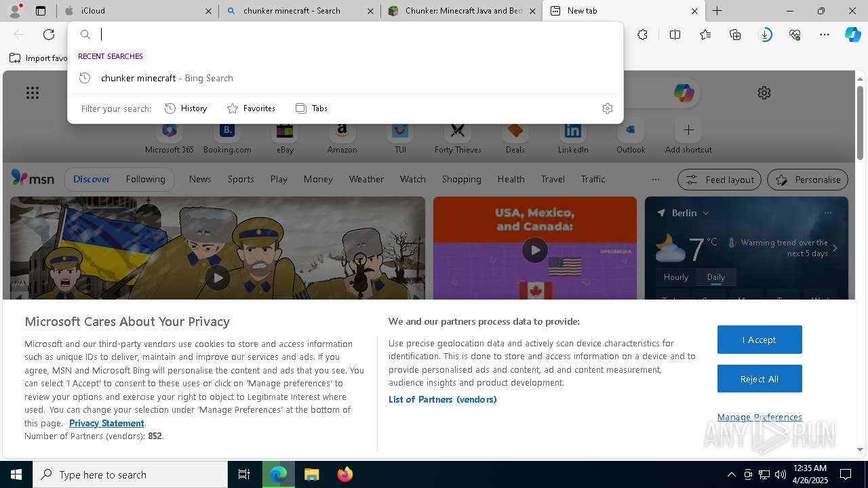Open weather card options ellipsis
Image resolution: width=868 pixels, height=488 pixels.
coord(827,213)
